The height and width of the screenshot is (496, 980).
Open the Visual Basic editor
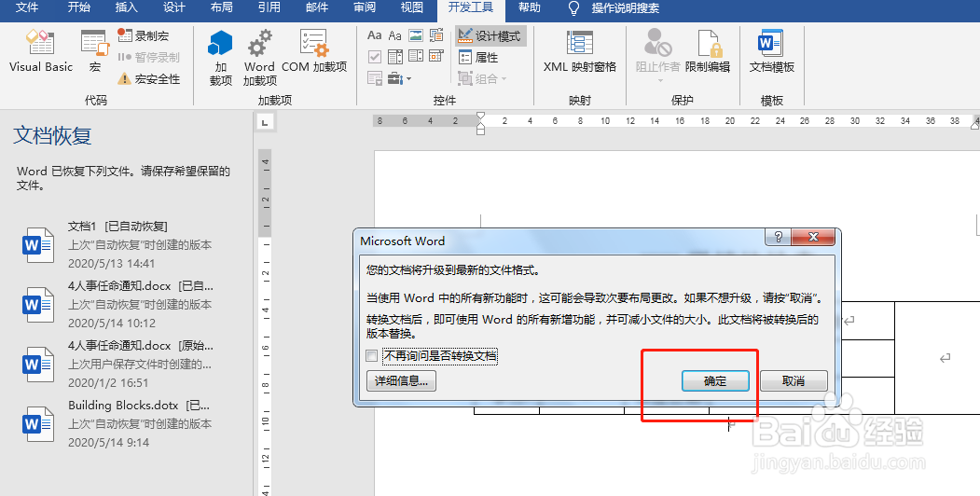[41, 51]
